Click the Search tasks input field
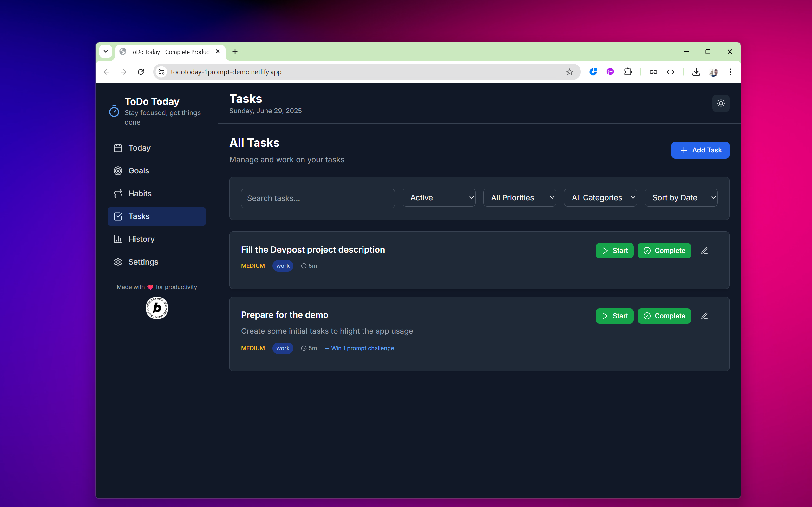Screen dimensions: 812x507 coord(318,198)
